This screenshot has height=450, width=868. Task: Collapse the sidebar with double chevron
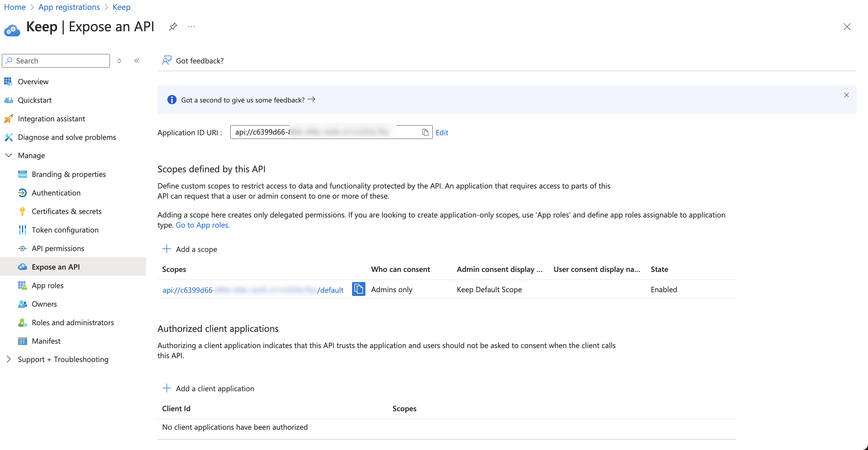136,61
